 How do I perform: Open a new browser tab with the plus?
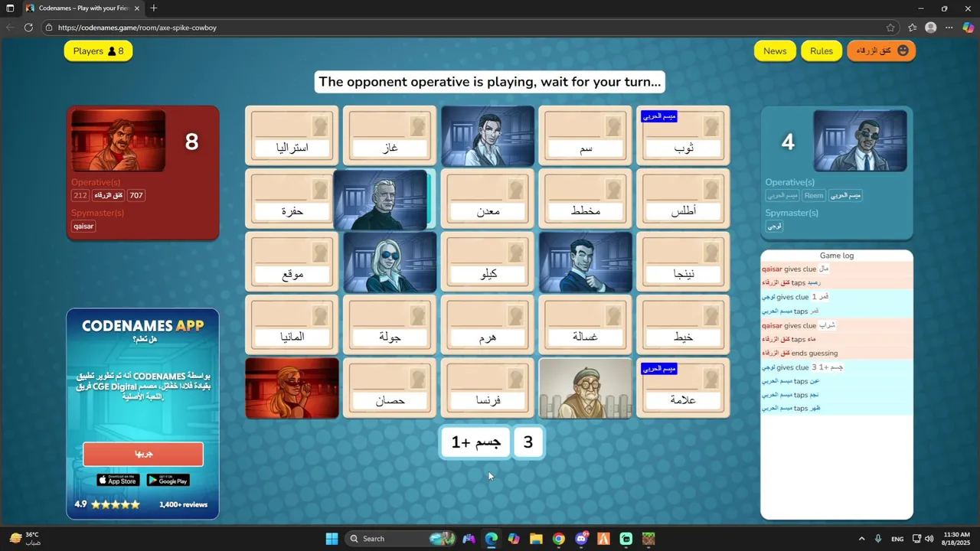[154, 8]
